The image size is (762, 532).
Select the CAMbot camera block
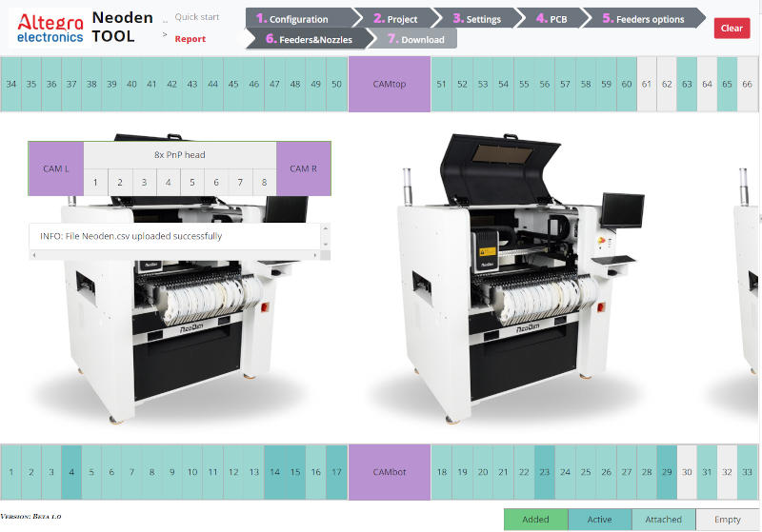click(x=390, y=472)
